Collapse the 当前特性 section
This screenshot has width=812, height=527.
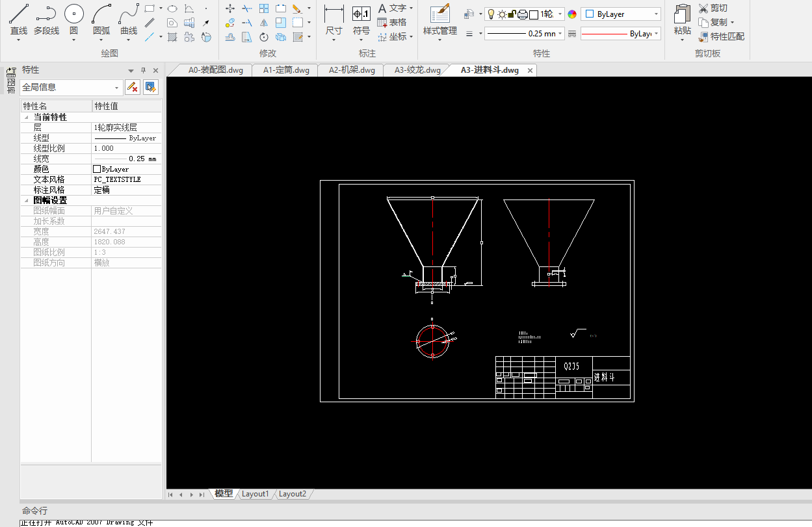26,118
